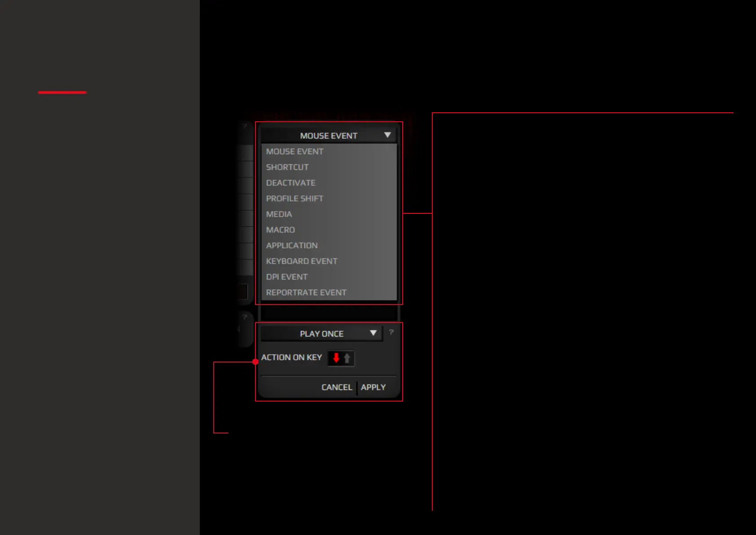Select MOUSE EVENT from the list
This screenshot has width=756, height=535.
point(329,151)
